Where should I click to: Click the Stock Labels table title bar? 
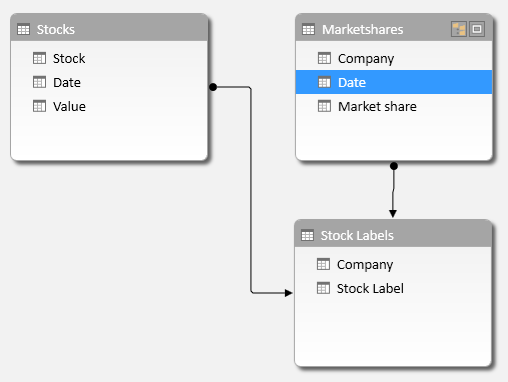pyautogui.click(x=393, y=234)
